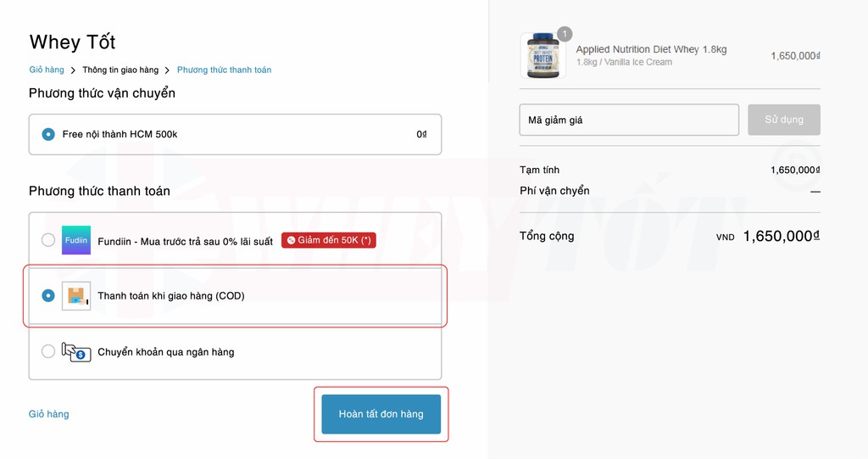The height and width of the screenshot is (459, 868).
Task: Open the Applied Nutrition Diet Whey thumbnail
Action: [543, 55]
